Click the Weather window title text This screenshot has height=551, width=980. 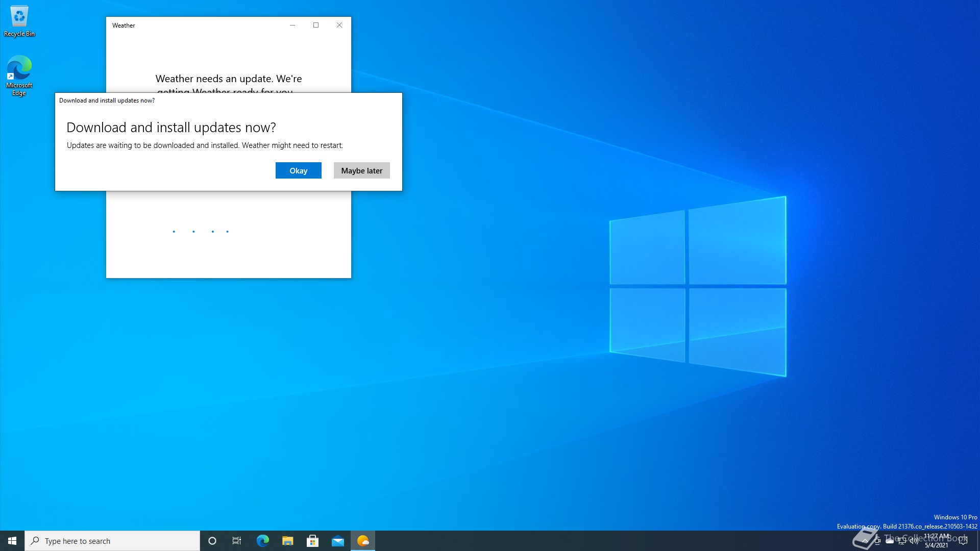pyautogui.click(x=124, y=25)
